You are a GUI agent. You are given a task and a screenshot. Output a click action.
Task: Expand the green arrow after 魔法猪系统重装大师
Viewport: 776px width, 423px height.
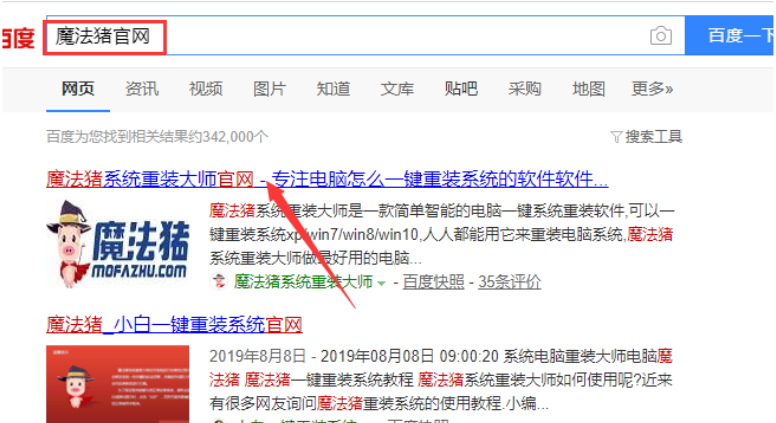click(x=382, y=283)
